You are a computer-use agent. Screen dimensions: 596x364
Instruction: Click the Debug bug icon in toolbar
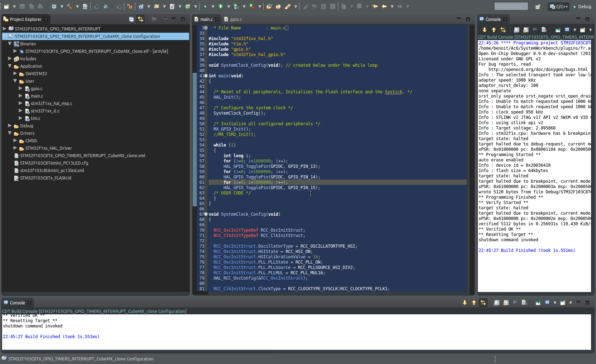(x=205, y=6)
